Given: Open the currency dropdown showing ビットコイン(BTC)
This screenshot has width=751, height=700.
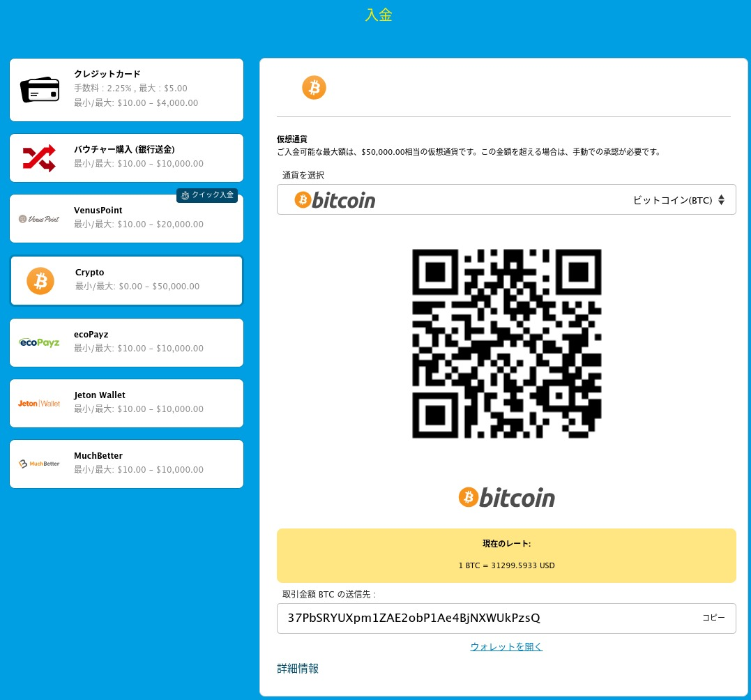Looking at the screenshot, I should coord(506,199).
